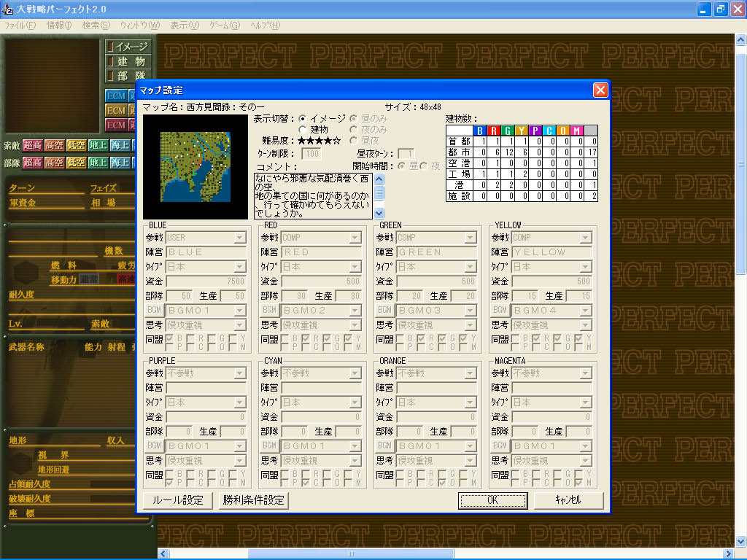Click the 地上 search filter icon
The image size is (747, 560).
pos(98,145)
